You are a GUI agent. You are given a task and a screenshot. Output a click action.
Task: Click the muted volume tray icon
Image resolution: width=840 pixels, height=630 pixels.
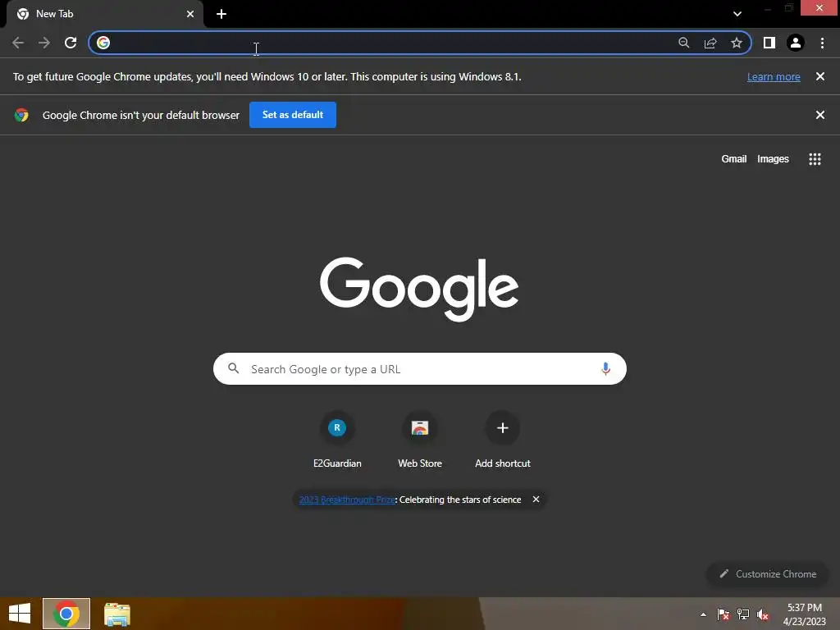click(763, 614)
